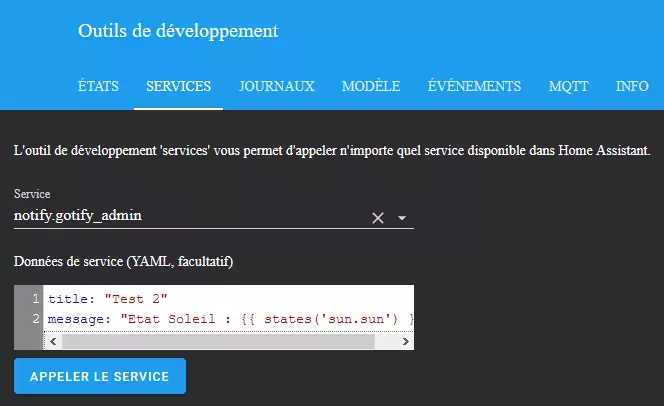Clear the notify.gotify_admin service selection
This screenshot has width=664, height=406.
click(x=378, y=218)
